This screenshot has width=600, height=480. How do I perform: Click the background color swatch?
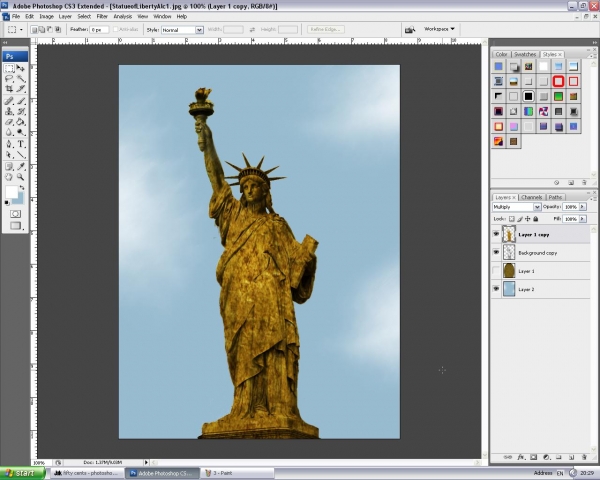[20, 199]
